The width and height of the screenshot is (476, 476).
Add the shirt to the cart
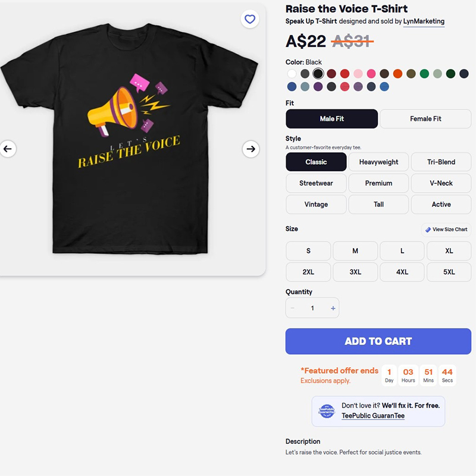point(378,341)
